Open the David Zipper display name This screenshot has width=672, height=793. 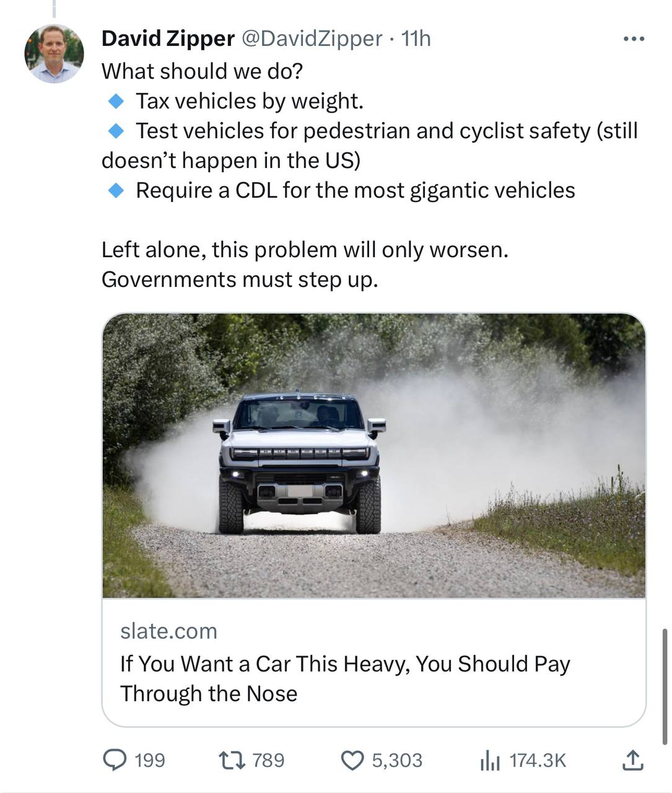[x=168, y=38]
